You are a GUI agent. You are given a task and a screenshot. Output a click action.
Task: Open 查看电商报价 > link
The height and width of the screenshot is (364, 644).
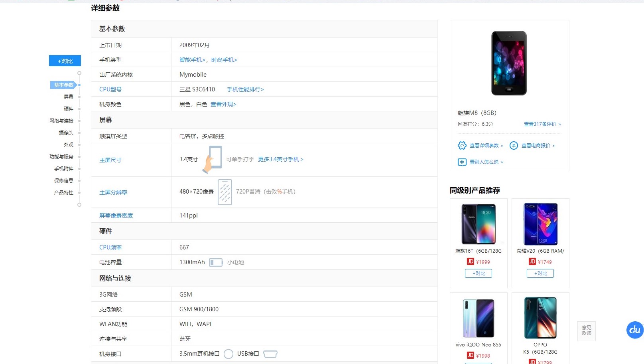(538, 146)
